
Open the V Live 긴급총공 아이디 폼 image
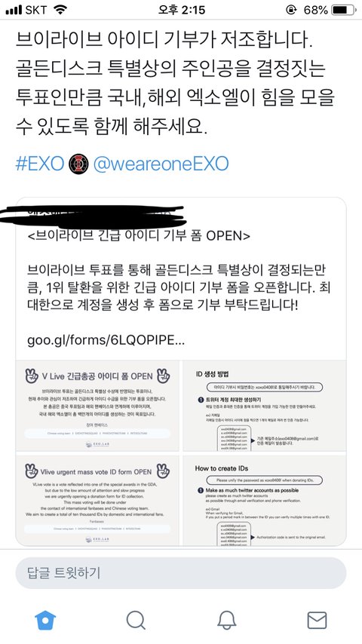(x=97, y=406)
